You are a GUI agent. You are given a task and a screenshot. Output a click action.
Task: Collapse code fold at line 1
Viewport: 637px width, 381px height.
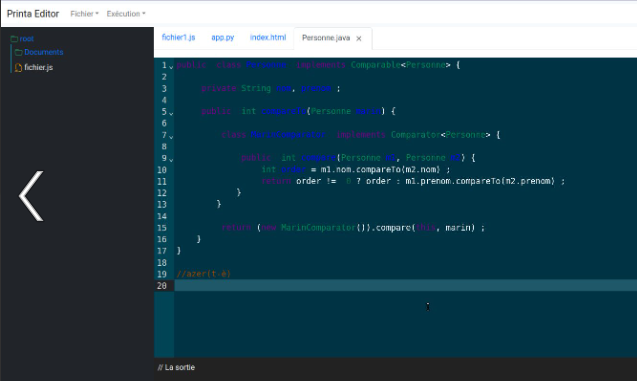pyautogui.click(x=171, y=66)
